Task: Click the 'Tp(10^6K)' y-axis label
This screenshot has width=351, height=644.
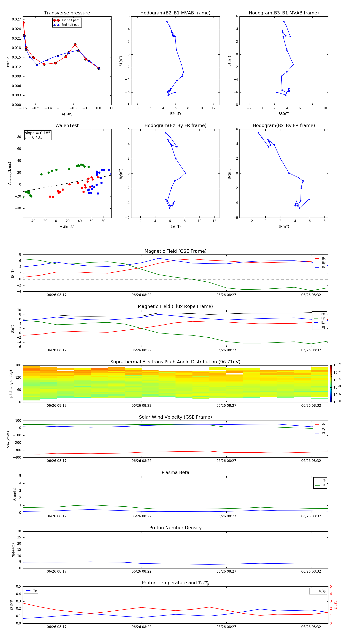Action: 11,605
